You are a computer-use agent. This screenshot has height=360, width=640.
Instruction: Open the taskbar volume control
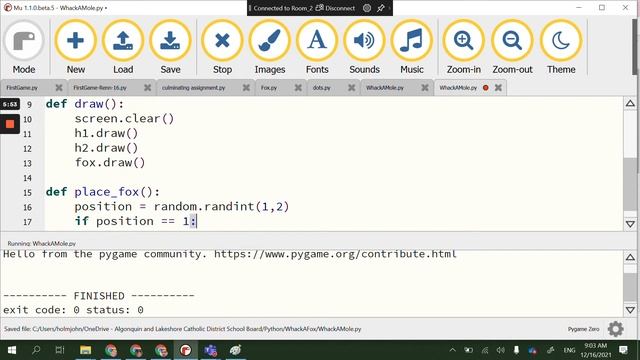500,350
